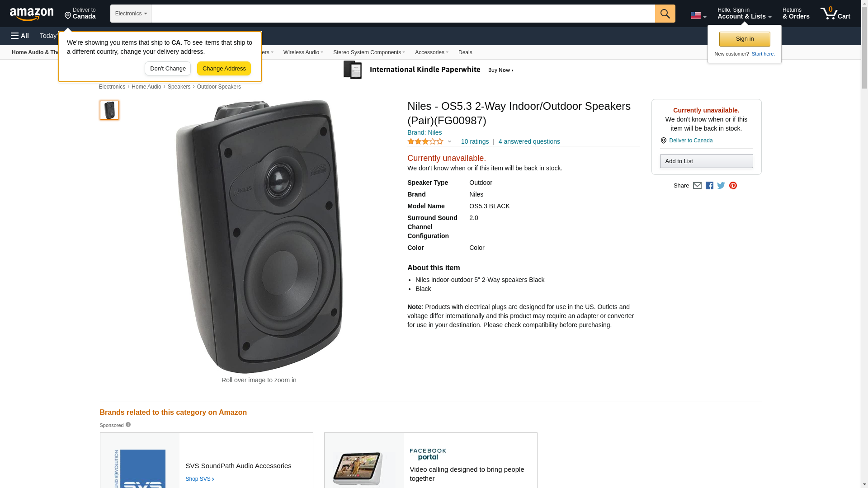Viewport: 868px width, 488px height.
Task: Expand the Add to List dropdown
Action: [706, 161]
